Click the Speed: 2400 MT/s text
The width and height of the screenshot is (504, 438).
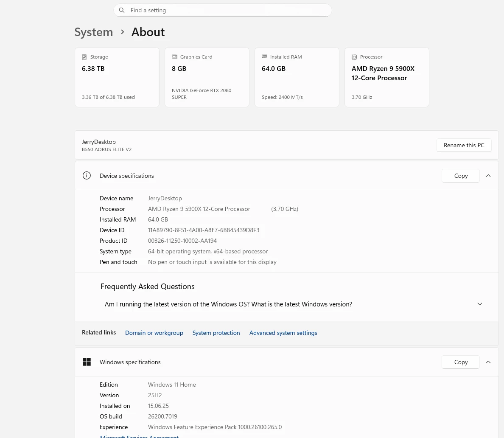click(282, 97)
